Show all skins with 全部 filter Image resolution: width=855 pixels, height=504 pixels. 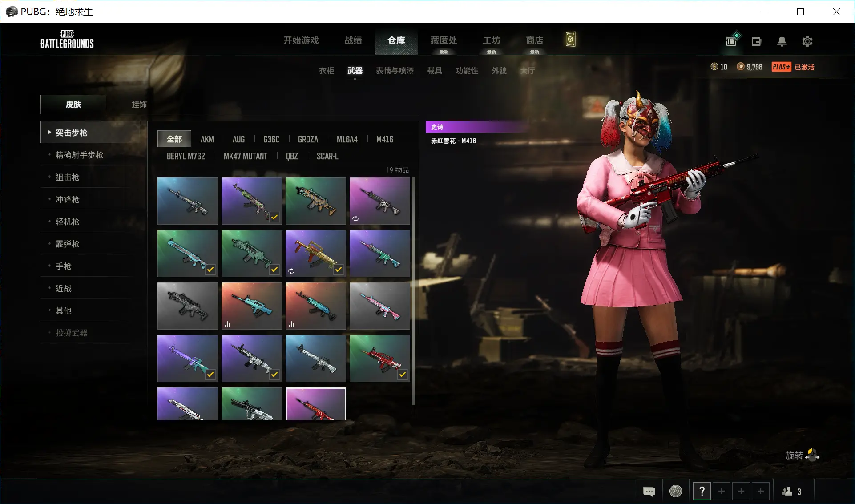click(x=174, y=139)
